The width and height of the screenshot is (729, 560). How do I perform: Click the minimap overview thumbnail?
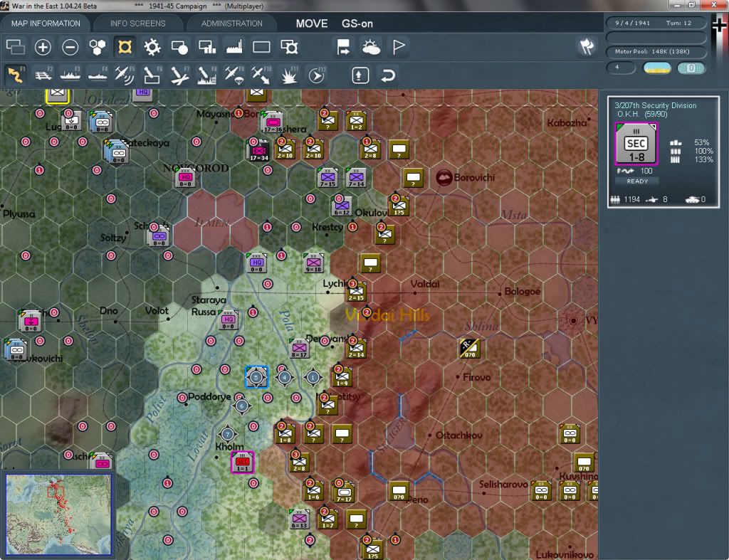(x=58, y=514)
